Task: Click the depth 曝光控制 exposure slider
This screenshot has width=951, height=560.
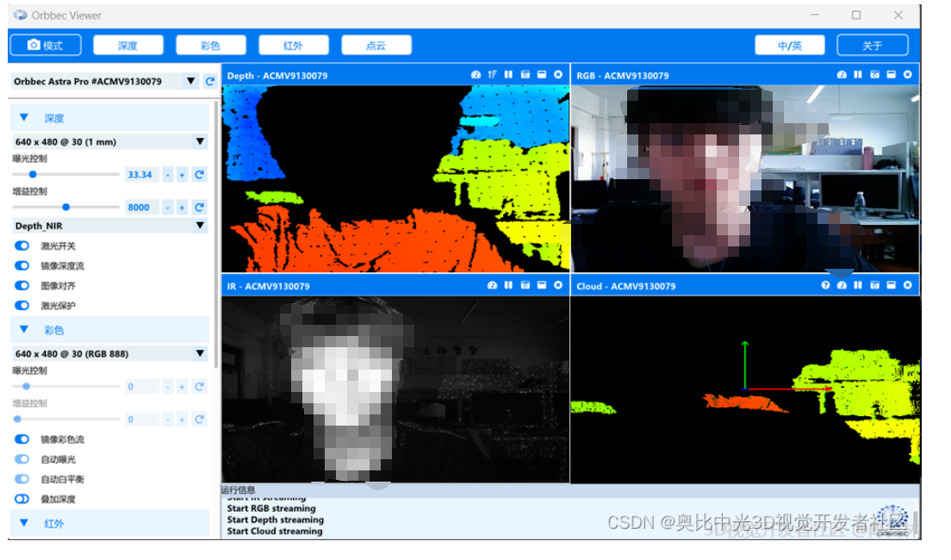Action: point(65,175)
